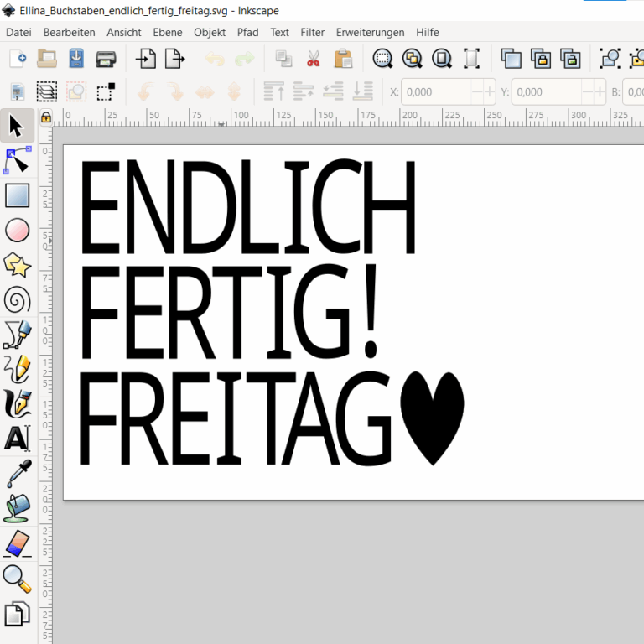Unlink the selected clone
644x644 pixels.
(x=570, y=59)
